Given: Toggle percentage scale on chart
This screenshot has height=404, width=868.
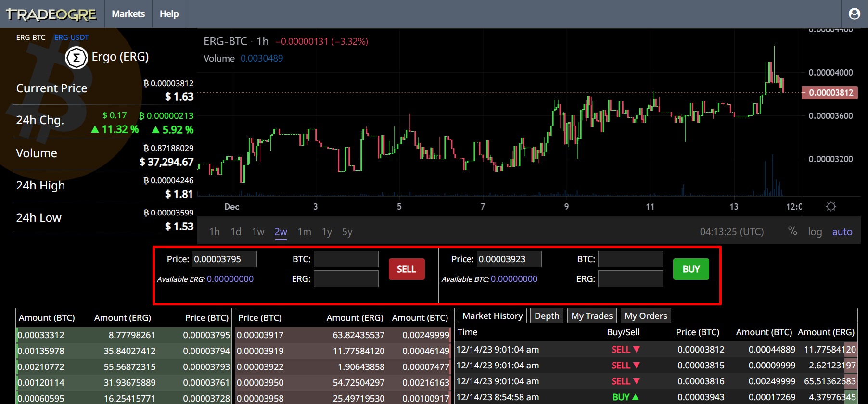Looking at the screenshot, I should coord(792,231).
